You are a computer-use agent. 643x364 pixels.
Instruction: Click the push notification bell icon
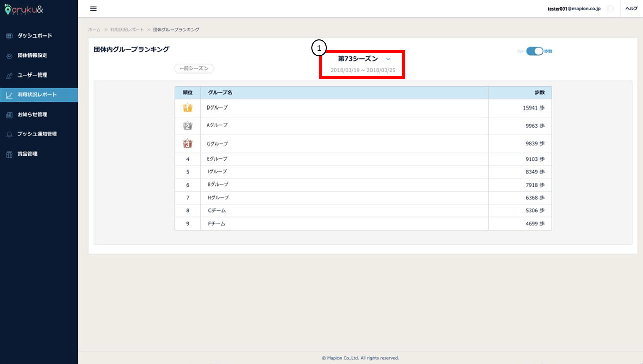[9, 134]
